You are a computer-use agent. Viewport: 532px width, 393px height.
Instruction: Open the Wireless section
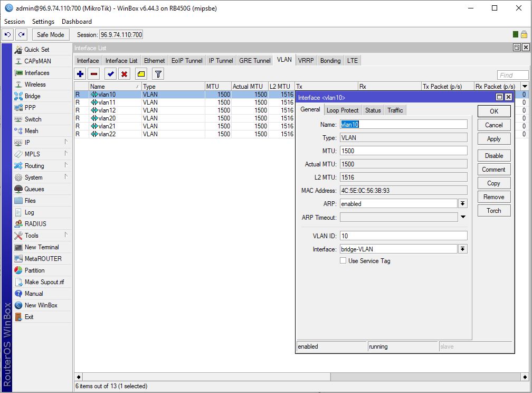coord(35,84)
